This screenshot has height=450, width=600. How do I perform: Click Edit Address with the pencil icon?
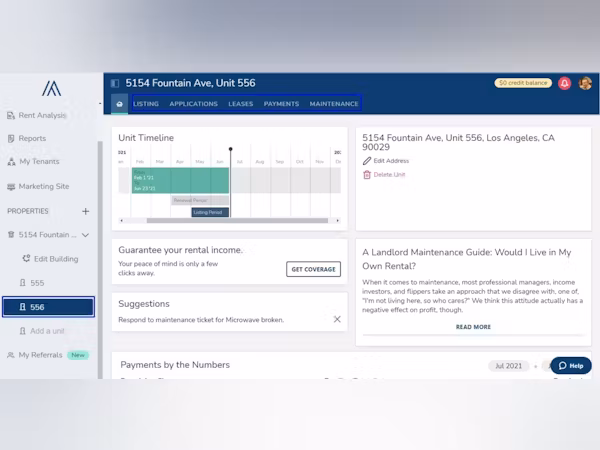pyautogui.click(x=390, y=161)
